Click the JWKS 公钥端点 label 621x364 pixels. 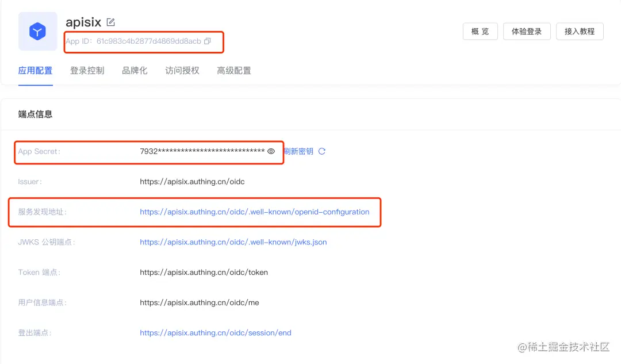[47, 242]
